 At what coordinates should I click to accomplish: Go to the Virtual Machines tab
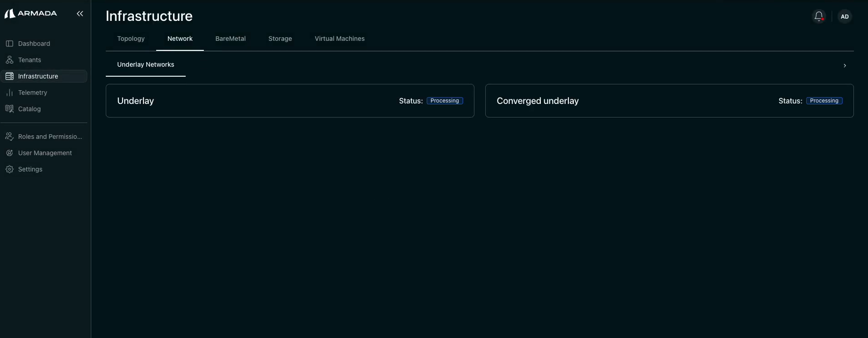pyautogui.click(x=340, y=39)
